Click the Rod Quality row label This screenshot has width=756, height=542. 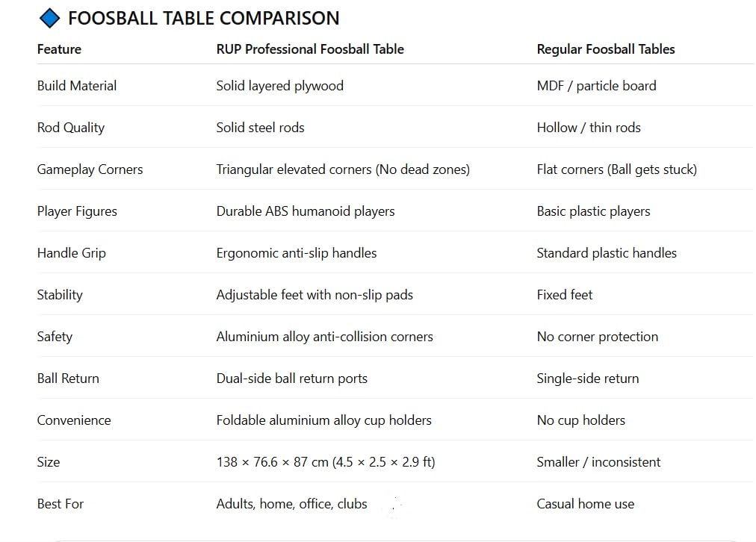tap(71, 128)
